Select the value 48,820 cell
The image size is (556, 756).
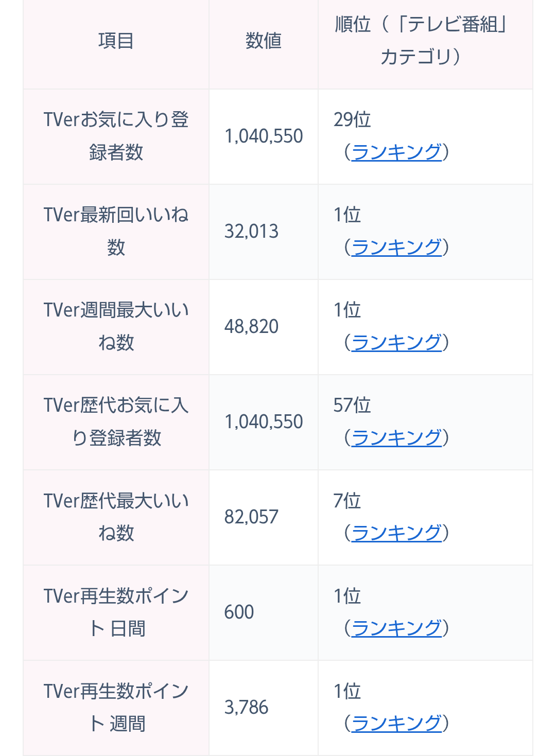[x=251, y=327]
